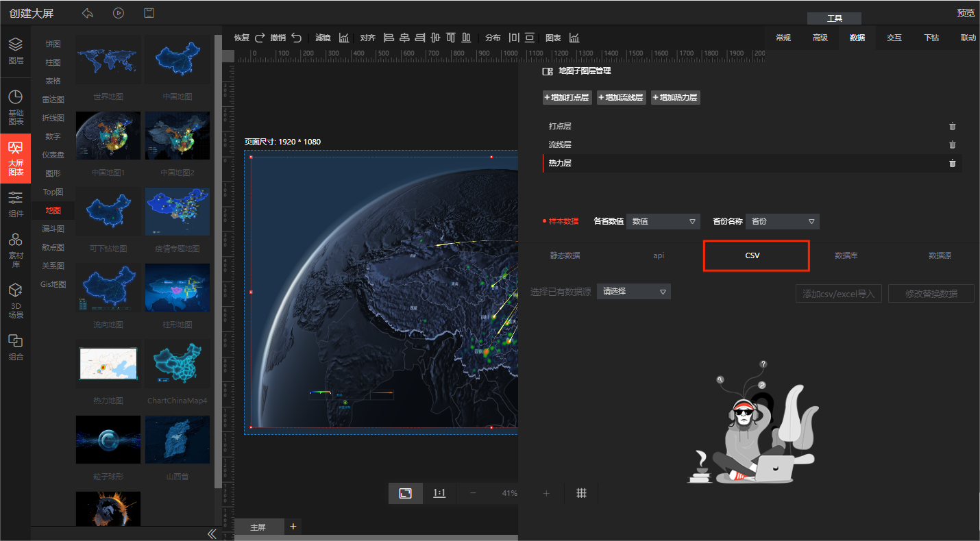This screenshot has width=980, height=541.
Task: Click the undo arrow next to 撤销
Action: tap(296, 38)
